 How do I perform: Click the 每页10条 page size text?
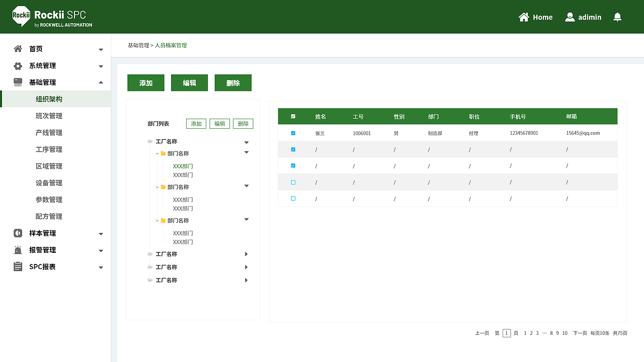(600, 333)
